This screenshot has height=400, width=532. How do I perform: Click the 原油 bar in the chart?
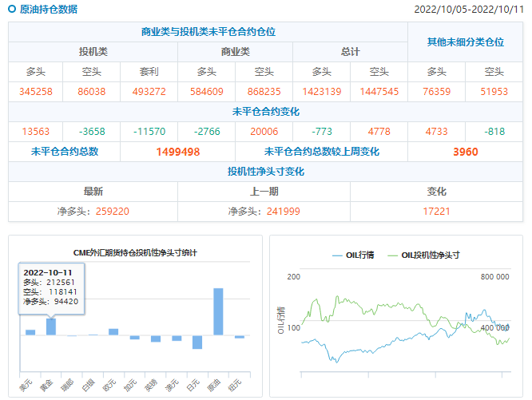[218, 311]
